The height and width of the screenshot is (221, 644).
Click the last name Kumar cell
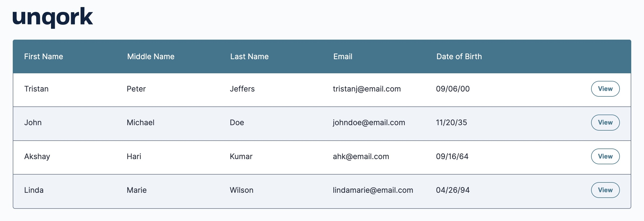(x=241, y=156)
